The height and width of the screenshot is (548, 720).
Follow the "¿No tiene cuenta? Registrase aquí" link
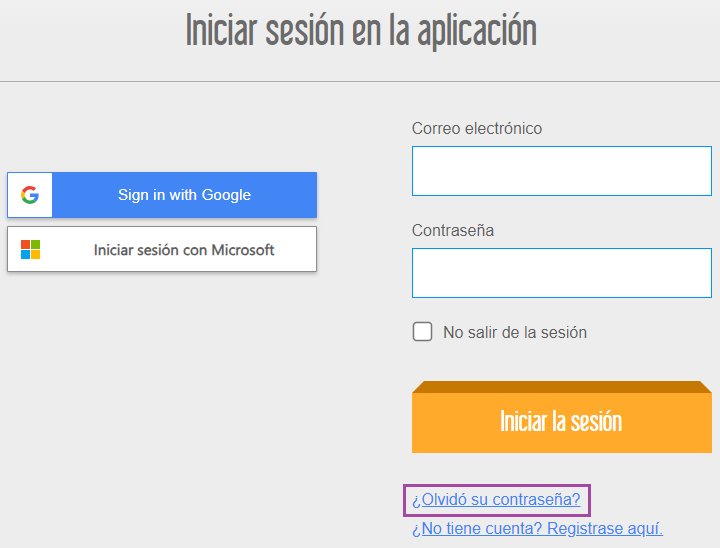click(537, 528)
